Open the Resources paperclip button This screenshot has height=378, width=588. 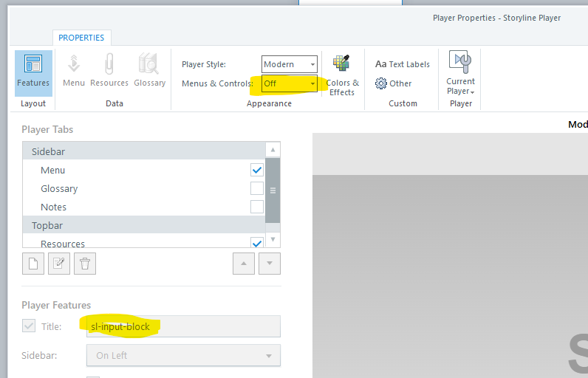[109, 71]
